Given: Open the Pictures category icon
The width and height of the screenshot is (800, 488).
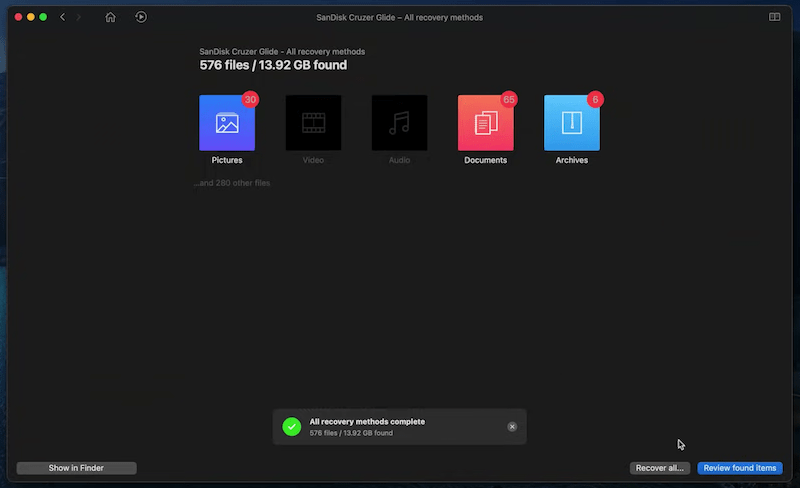Looking at the screenshot, I should pyautogui.click(x=227, y=123).
